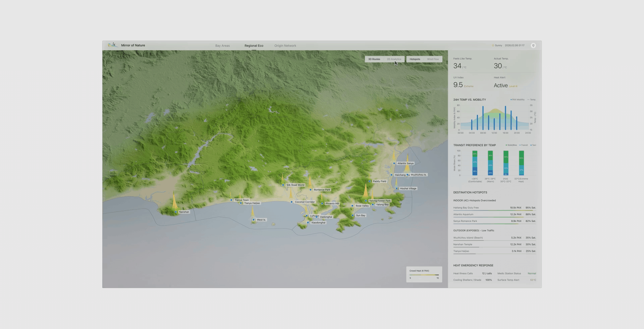Viewport: 644px width, 329px height.
Task: Click the Tianya Haijiao row in hotspots list
Action: 495,251
